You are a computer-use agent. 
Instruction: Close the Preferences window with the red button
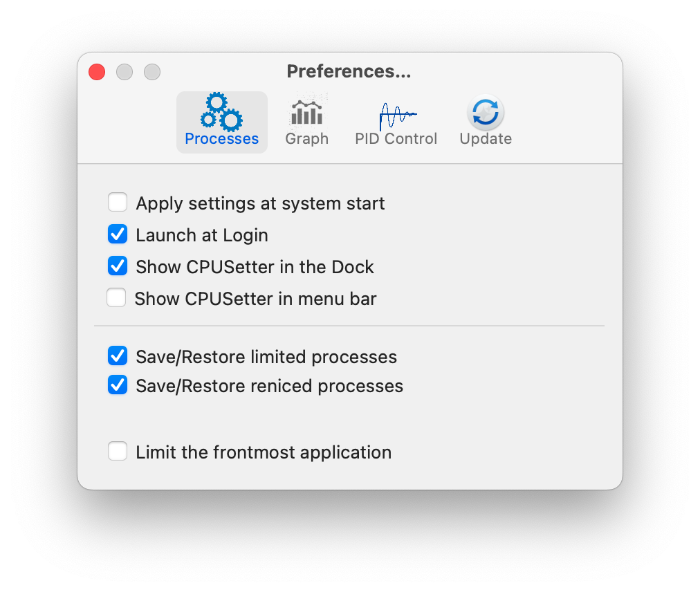[97, 72]
